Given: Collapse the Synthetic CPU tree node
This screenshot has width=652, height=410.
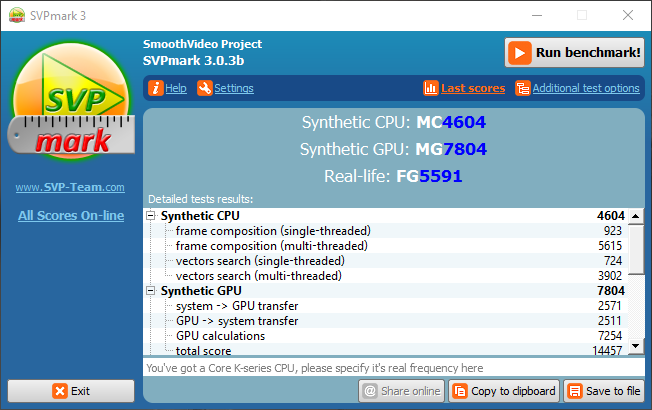Looking at the screenshot, I should [x=151, y=216].
